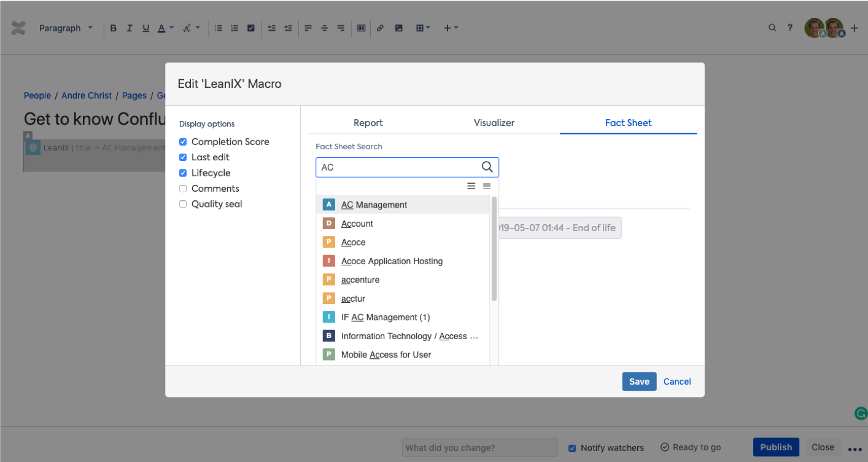This screenshot has width=868, height=462.
Task: Toggle italic formatting
Action: [130, 28]
